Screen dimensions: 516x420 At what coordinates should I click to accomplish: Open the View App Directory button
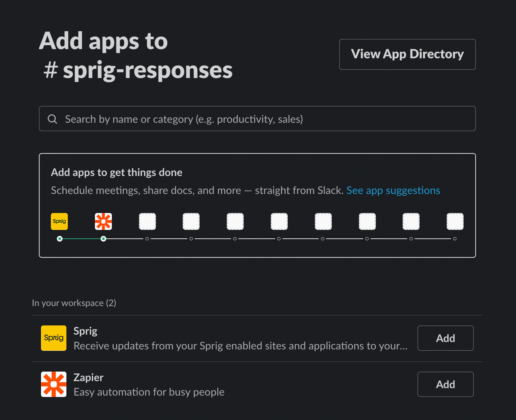pyautogui.click(x=407, y=54)
